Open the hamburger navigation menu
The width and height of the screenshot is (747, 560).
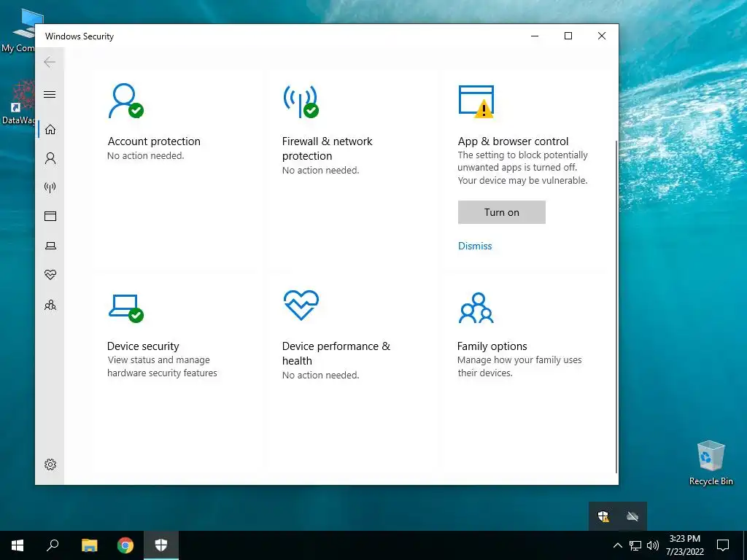coord(50,94)
